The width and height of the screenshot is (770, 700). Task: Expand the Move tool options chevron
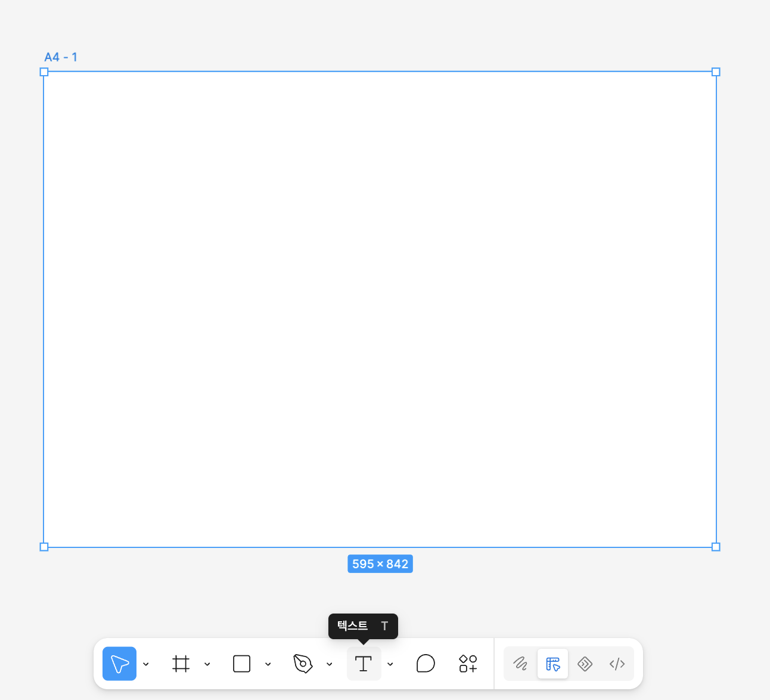coord(146,664)
